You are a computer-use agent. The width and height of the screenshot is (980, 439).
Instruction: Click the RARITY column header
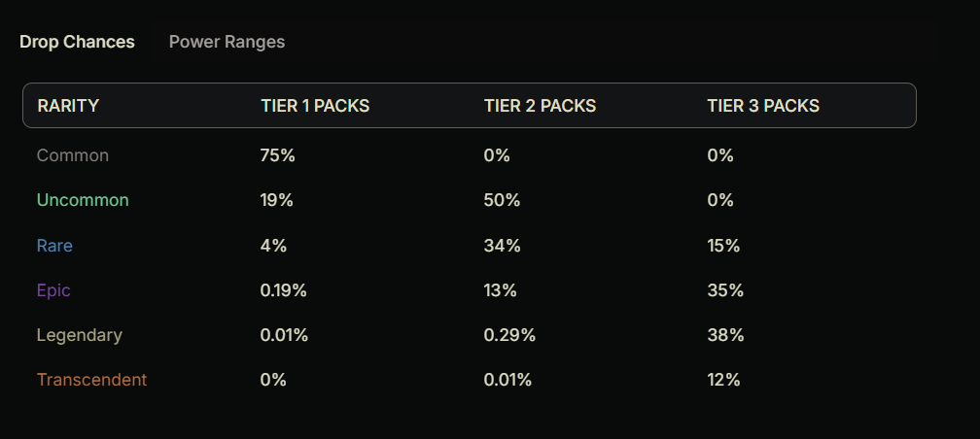pos(68,106)
